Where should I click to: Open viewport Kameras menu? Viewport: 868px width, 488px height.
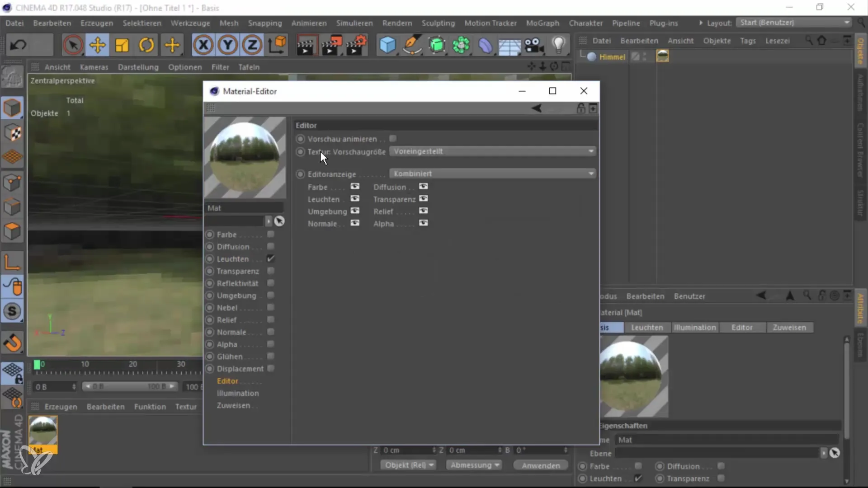[x=94, y=67]
